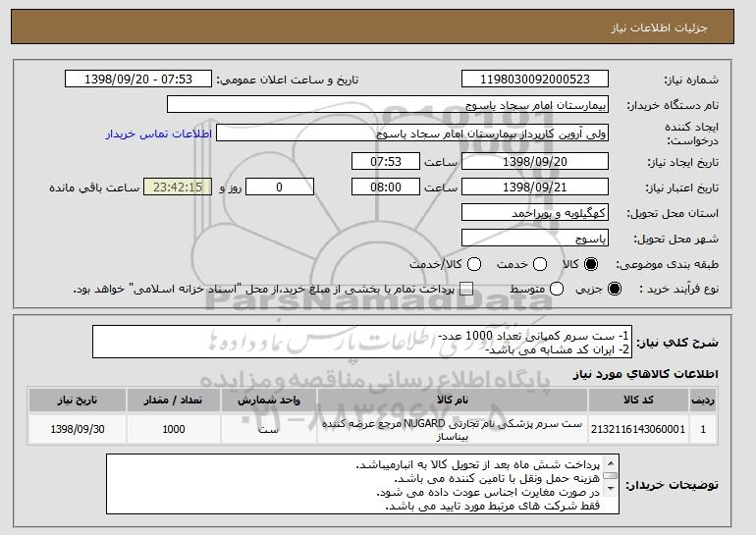This screenshot has height=535, width=756.
Task: Select the متوسط purchase type radio
Action: pyautogui.click(x=557, y=289)
